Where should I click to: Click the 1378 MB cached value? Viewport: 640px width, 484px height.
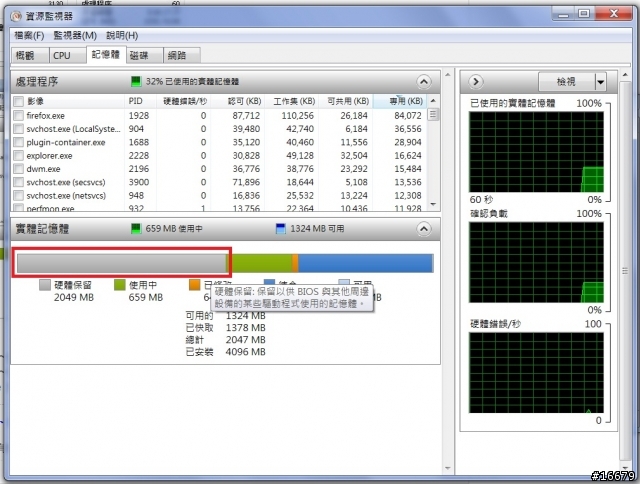coord(245,328)
